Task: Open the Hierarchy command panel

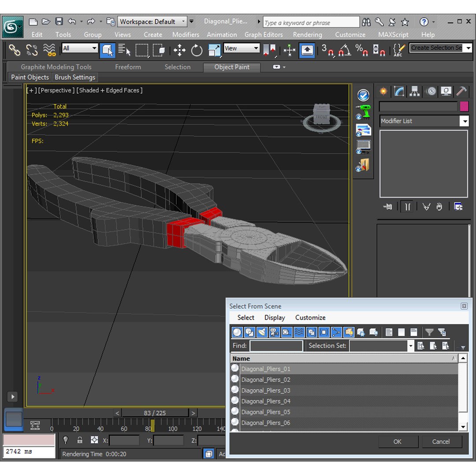Action: coord(414,91)
